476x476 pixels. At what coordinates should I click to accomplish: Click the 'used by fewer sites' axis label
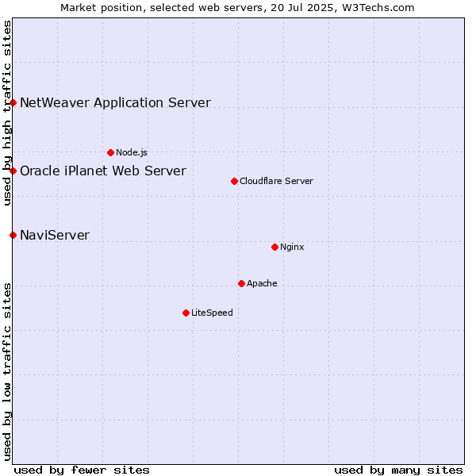[82, 470]
